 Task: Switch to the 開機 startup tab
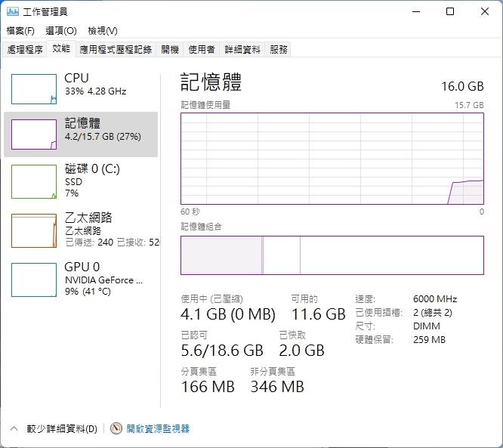point(170,49)
